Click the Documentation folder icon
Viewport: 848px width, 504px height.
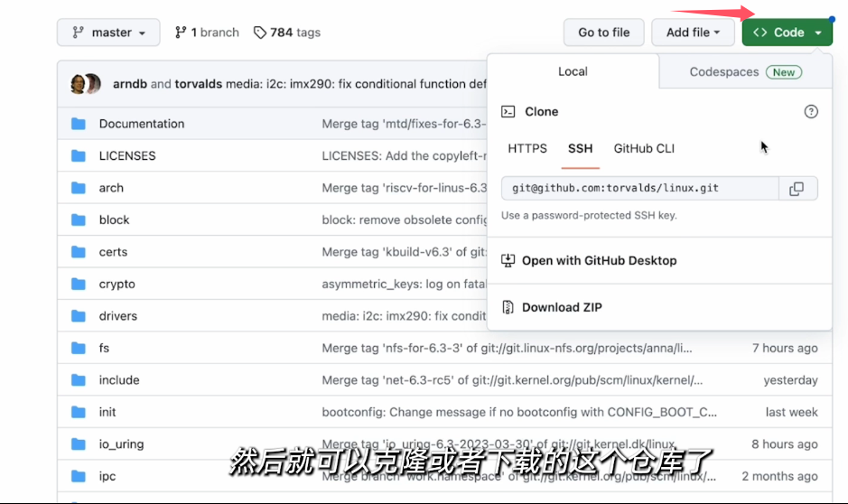79,124
